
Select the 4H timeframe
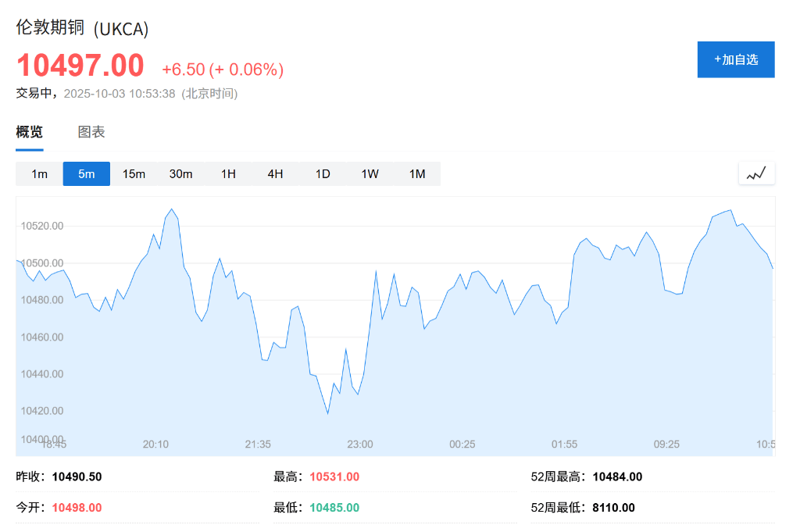275,173
